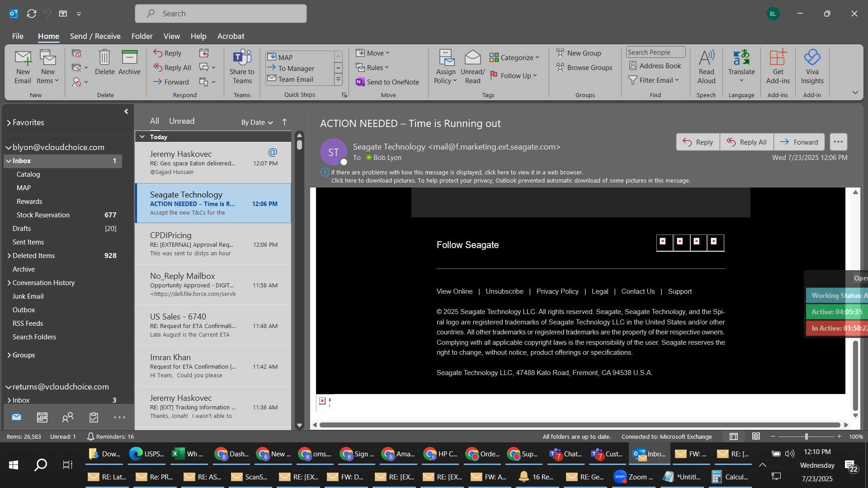Expand the Favorites section
The width and height of the screenshot is (868, 488).
pyautogui.click(x=9, y=122)
